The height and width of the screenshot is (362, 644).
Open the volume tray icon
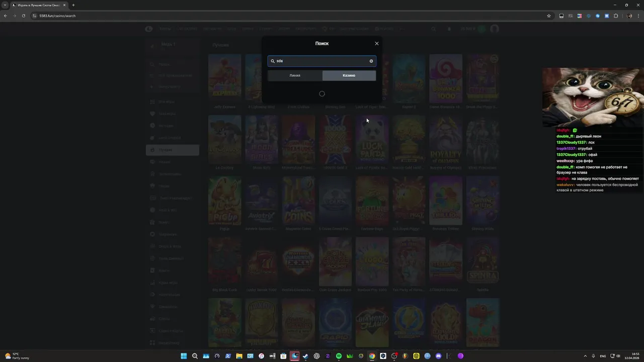(x=618, y=356)
